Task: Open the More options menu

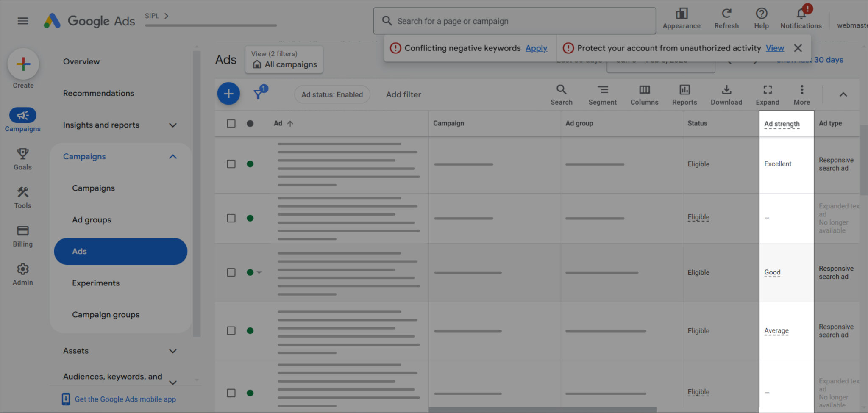Action: click(x=802, y=95)
